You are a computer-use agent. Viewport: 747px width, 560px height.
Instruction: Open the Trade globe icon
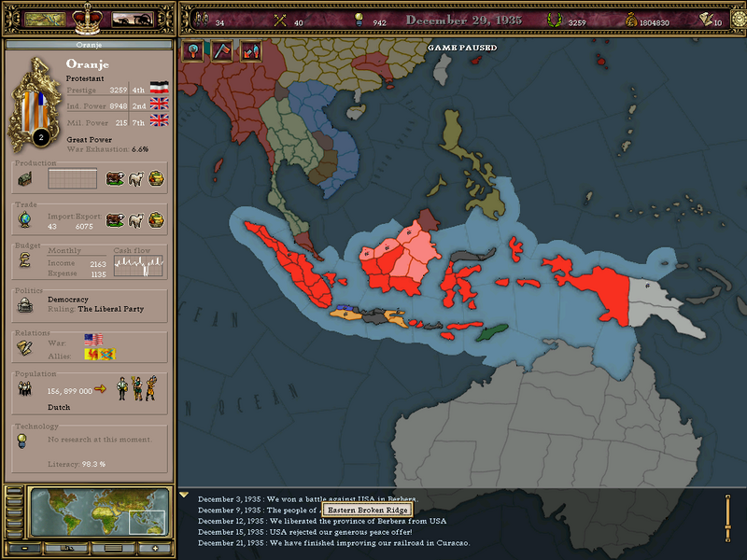(x=25, y=220)
